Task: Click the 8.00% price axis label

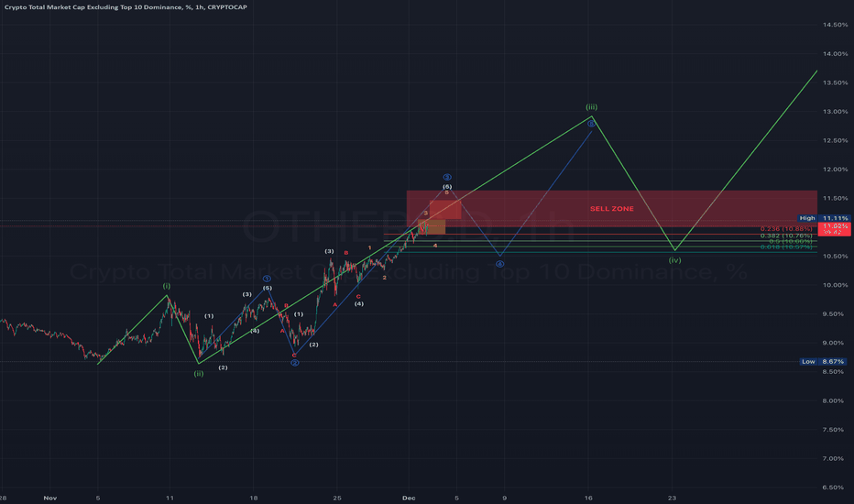Action: point(835,401)
